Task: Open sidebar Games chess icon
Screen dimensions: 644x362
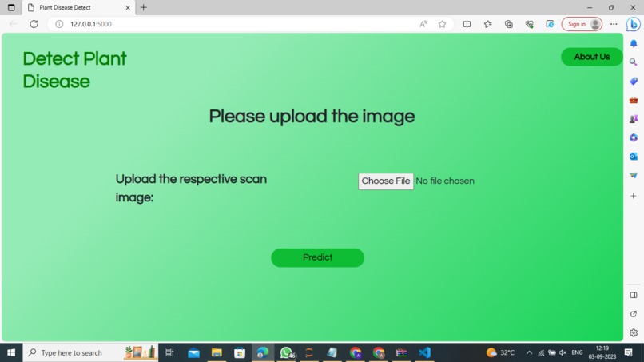Action: [634, 119]
